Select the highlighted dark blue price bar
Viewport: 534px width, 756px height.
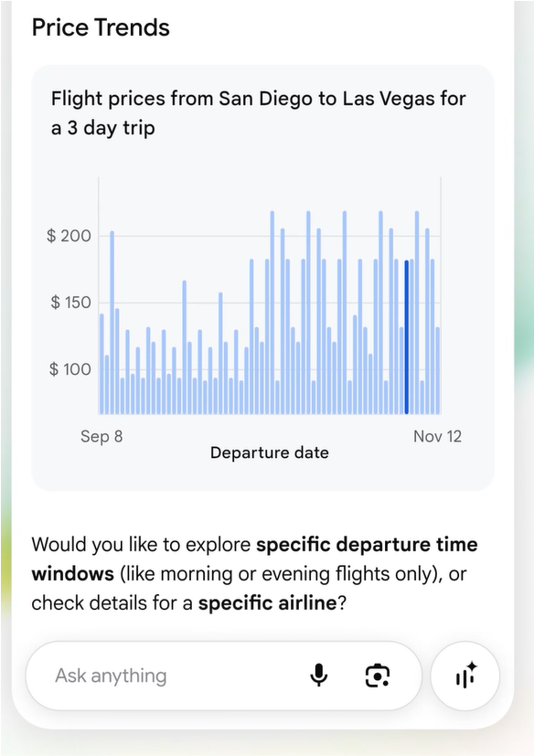coord(407,337)
